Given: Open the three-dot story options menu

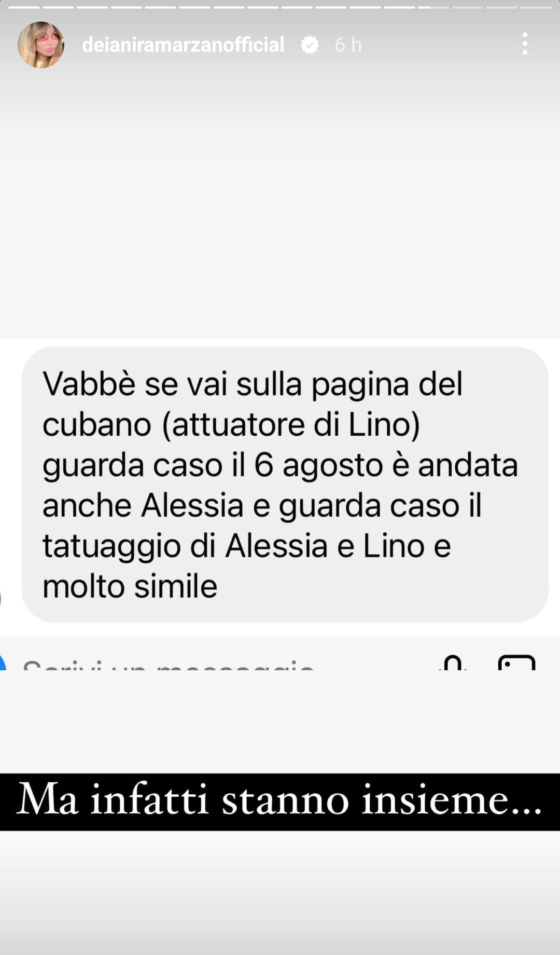Looking at the screenshot, I should (525, 44).
